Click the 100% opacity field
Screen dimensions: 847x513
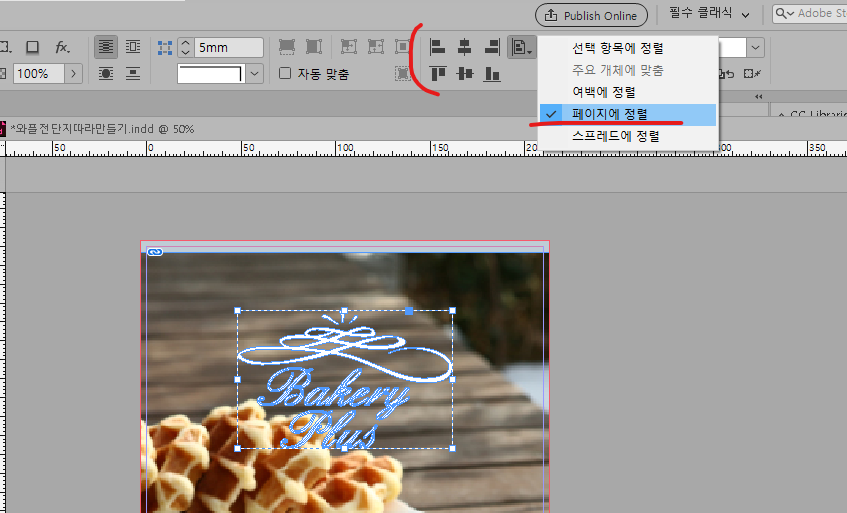39,73
